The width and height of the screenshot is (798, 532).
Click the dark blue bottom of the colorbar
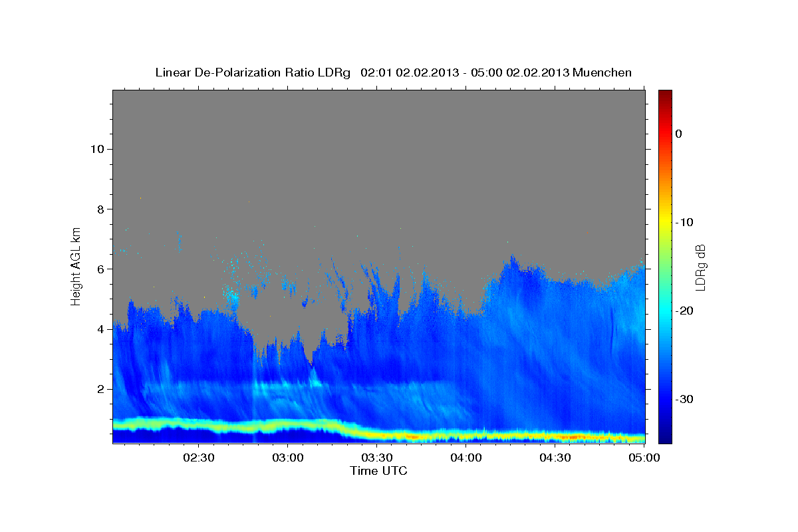pos(665,436)
